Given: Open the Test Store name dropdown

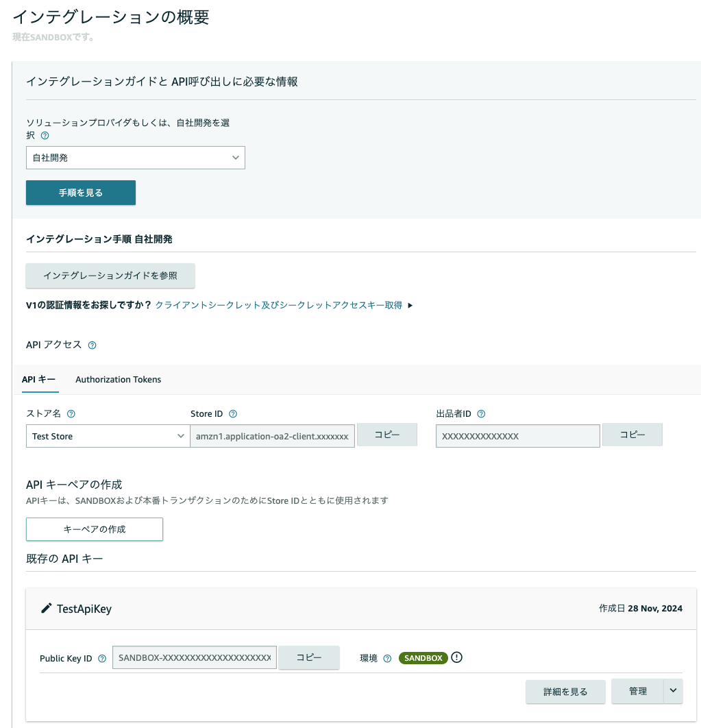Looking at the screenshot, I should (x=108, y=436).
